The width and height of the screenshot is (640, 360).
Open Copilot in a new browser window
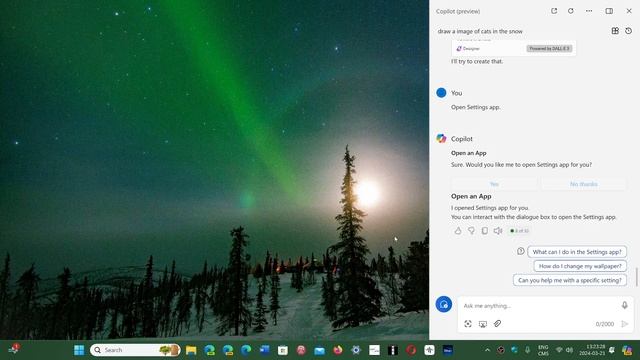(554, 11)
